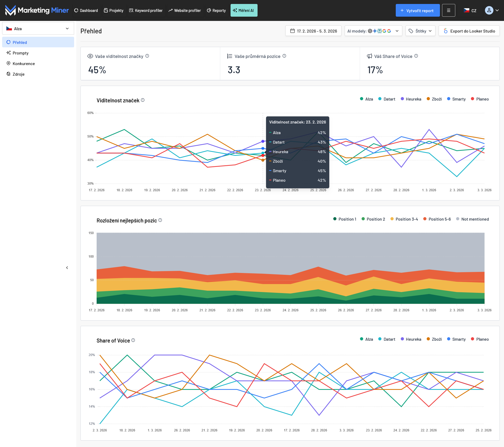
Task: Click Export do Looker Studio button
Action: pyautogui.click(x=469, y=31)
